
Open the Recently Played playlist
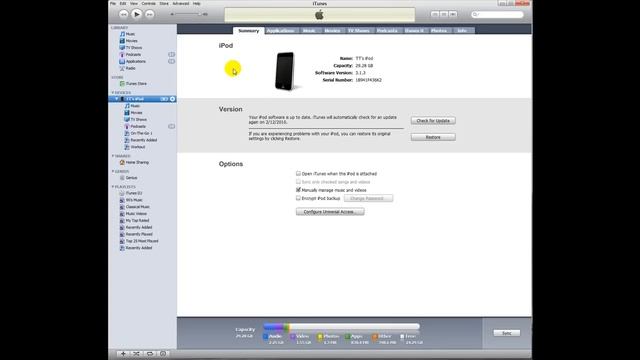click(x=136, y=234)
